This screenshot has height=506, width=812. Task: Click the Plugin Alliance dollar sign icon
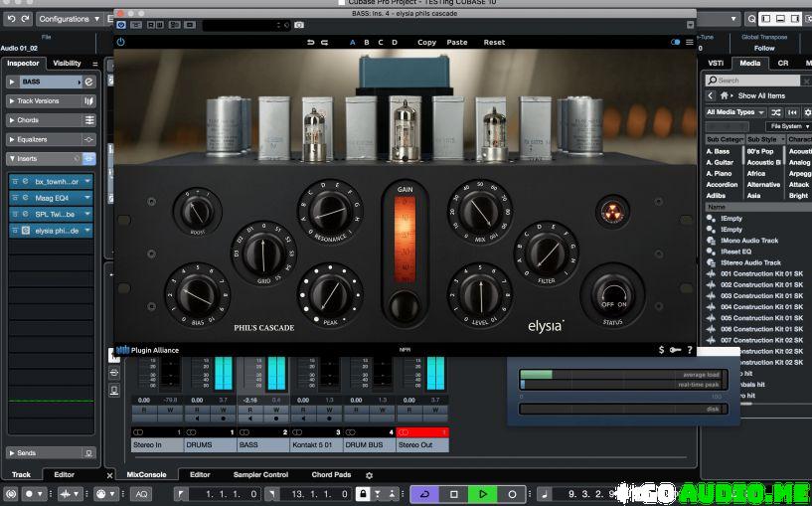point(661,350)
